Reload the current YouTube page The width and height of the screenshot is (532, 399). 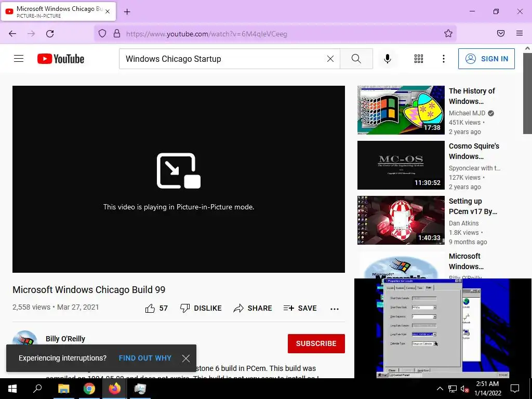pyautogui.click(x=50, y=34)
